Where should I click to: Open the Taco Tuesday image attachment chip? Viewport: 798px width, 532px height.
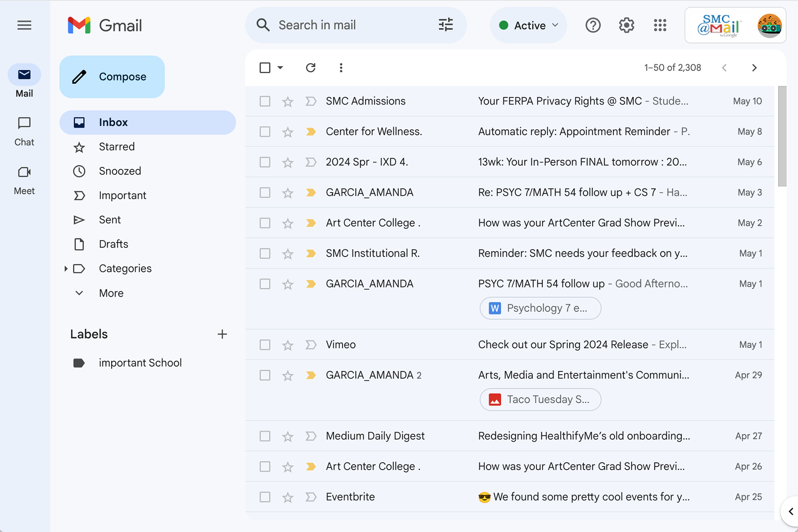point(540,400)
